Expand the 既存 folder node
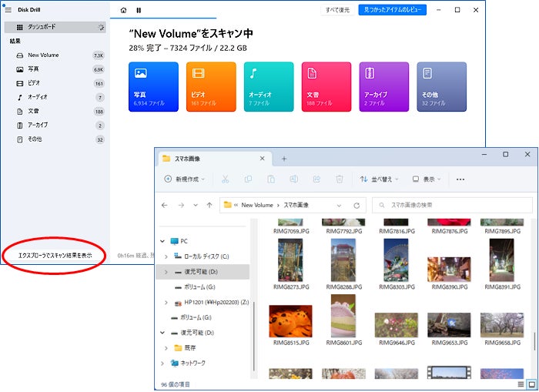This screenshot has width=539, height=392. 166,348
